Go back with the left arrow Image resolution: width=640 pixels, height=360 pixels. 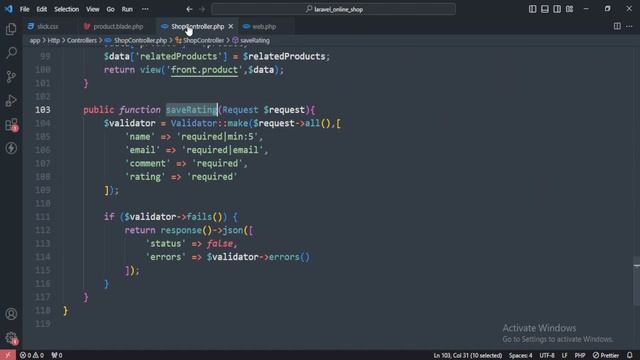[x=189, y=9]
